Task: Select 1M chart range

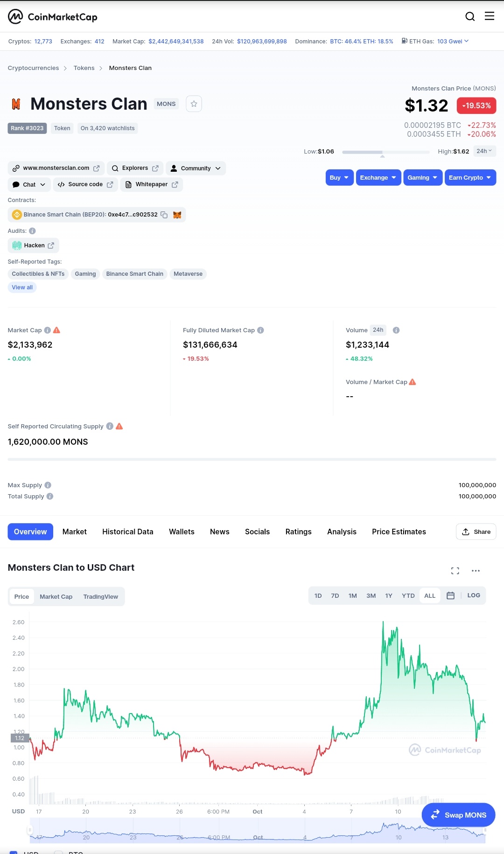Action: [x=353, y=595]
